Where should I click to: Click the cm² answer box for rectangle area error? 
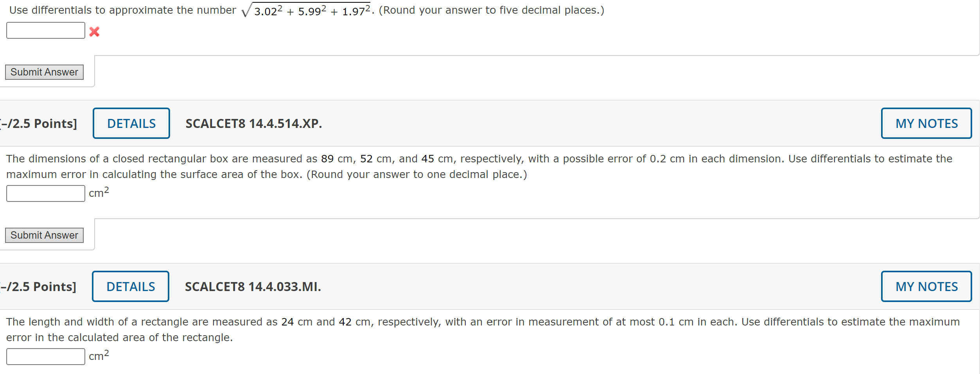[45, 356]
